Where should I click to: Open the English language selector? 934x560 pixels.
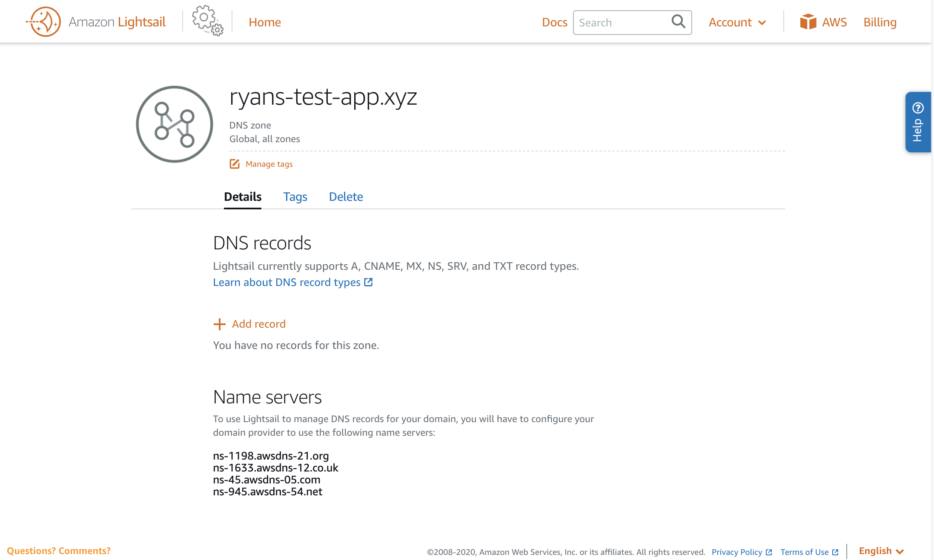point(881,551)
